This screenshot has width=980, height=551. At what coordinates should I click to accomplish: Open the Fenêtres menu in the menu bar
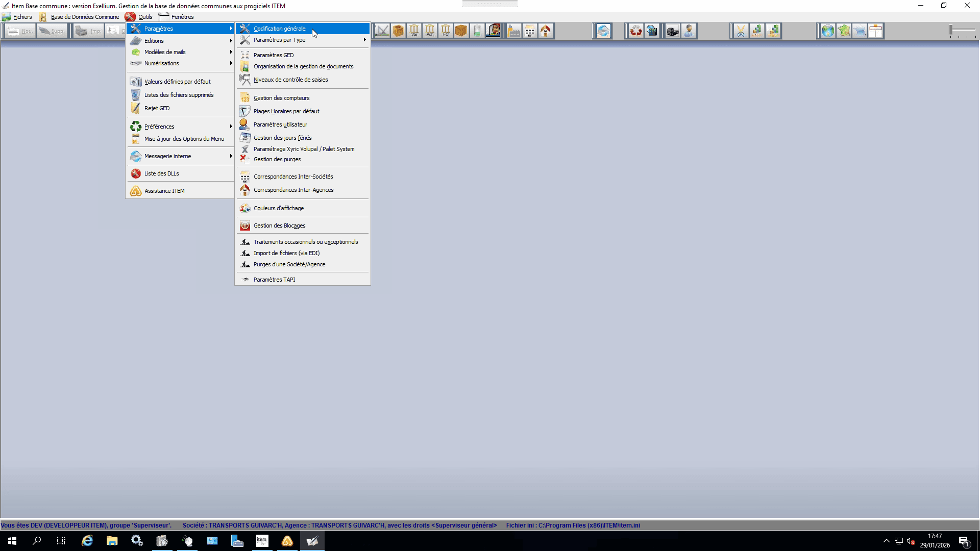pos(177,17)
